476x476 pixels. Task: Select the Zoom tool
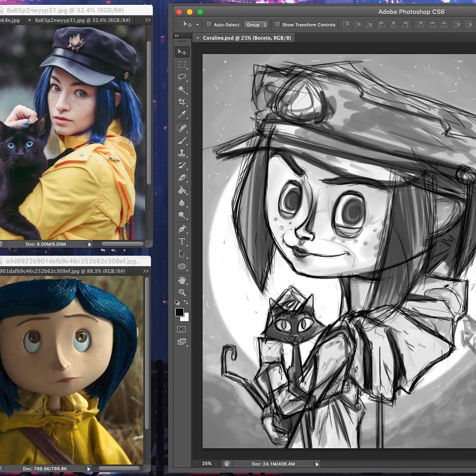click(182, 292)
